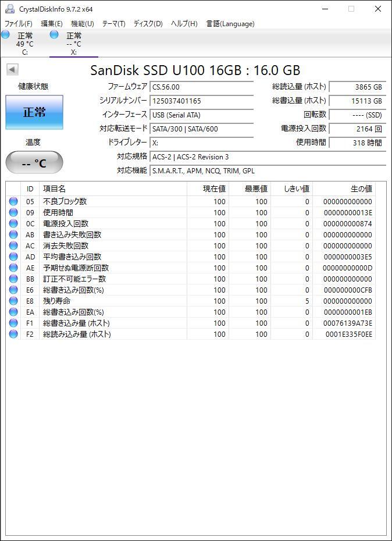This screenshot has height=541, width=392.
Task: Click the previous disk arrow button
Action: 12,70
